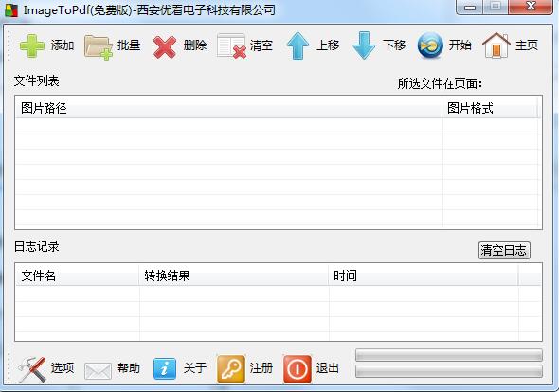The image size is (559, 392).
Task: Open batch add with the 批量 folder icon
Action: pos(99,47)
